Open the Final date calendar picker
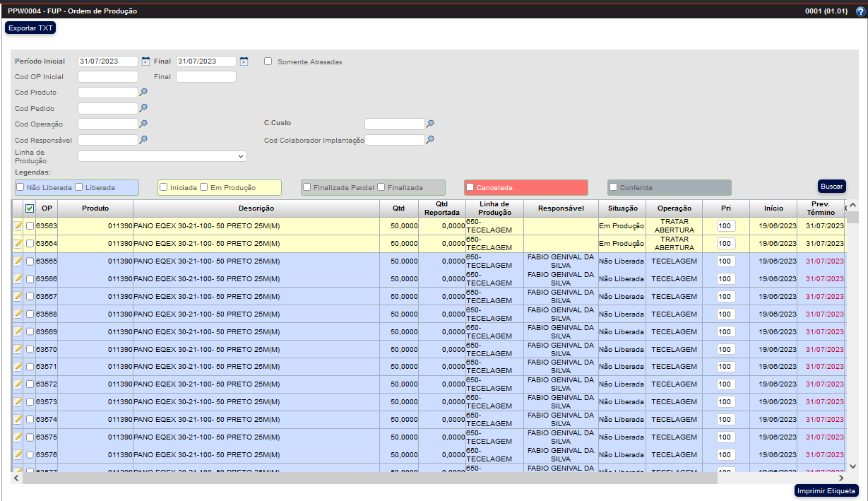 244,61
